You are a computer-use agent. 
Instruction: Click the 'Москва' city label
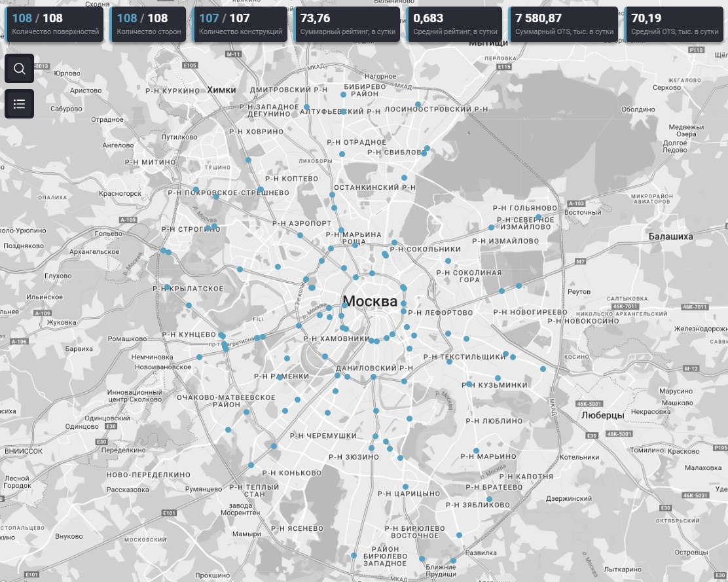tap(370, 301)
